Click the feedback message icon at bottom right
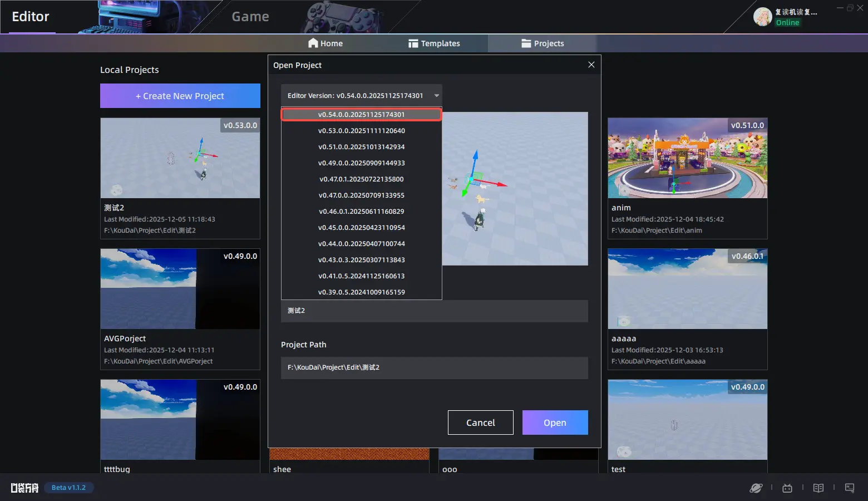The image size is (868, 501). coord(850,488)
